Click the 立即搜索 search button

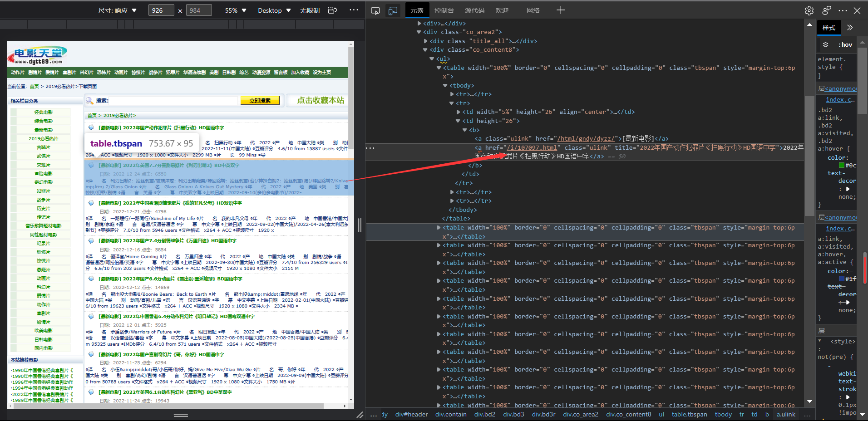pyautogui.click(x=260, y=101)
